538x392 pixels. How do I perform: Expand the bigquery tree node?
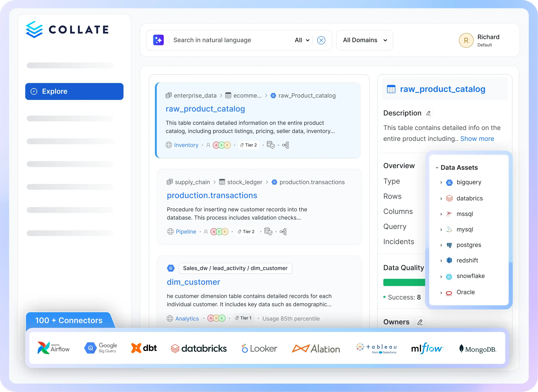(x=441, y=183)
